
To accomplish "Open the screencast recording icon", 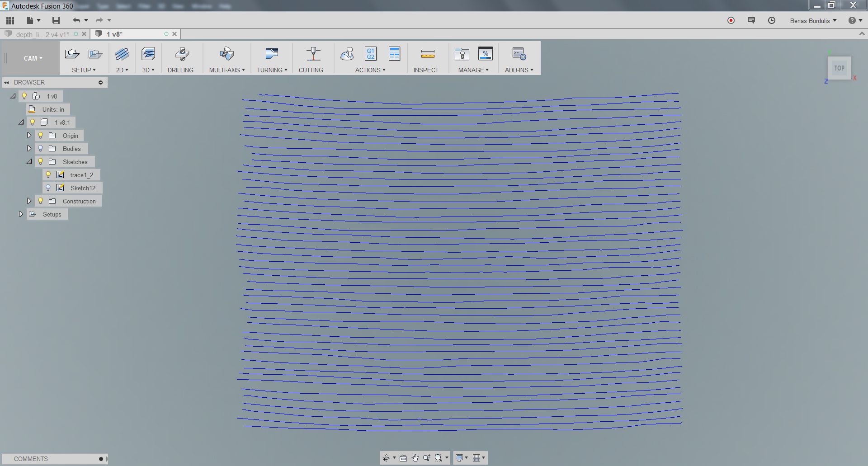I will [x=731, y=20].
